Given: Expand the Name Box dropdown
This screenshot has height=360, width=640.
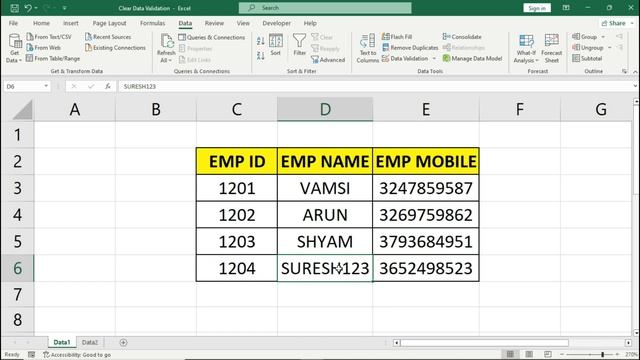Looking at the screenshot, I should (x=46, y=86).
